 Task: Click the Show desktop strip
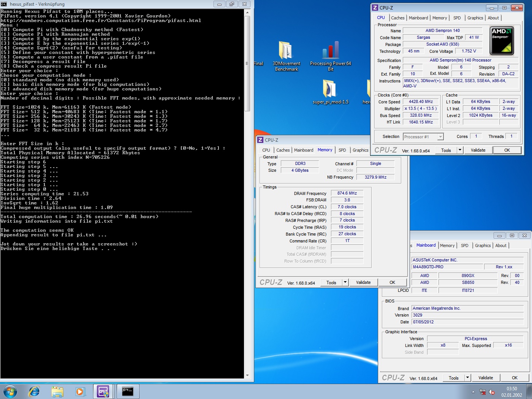[x=529, y=391]
